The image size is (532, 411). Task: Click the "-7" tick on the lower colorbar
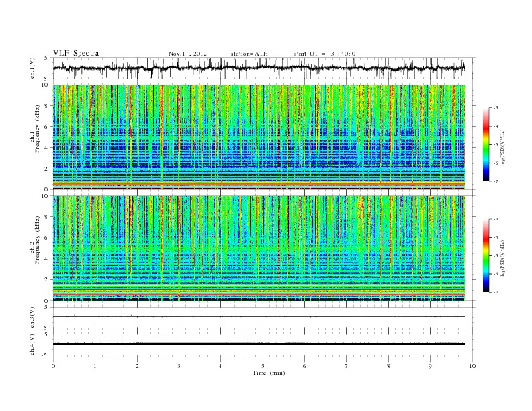click(495, 292)
